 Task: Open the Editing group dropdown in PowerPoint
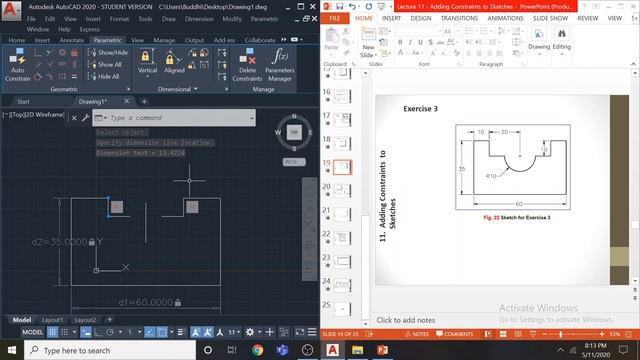tap(562, 43)
